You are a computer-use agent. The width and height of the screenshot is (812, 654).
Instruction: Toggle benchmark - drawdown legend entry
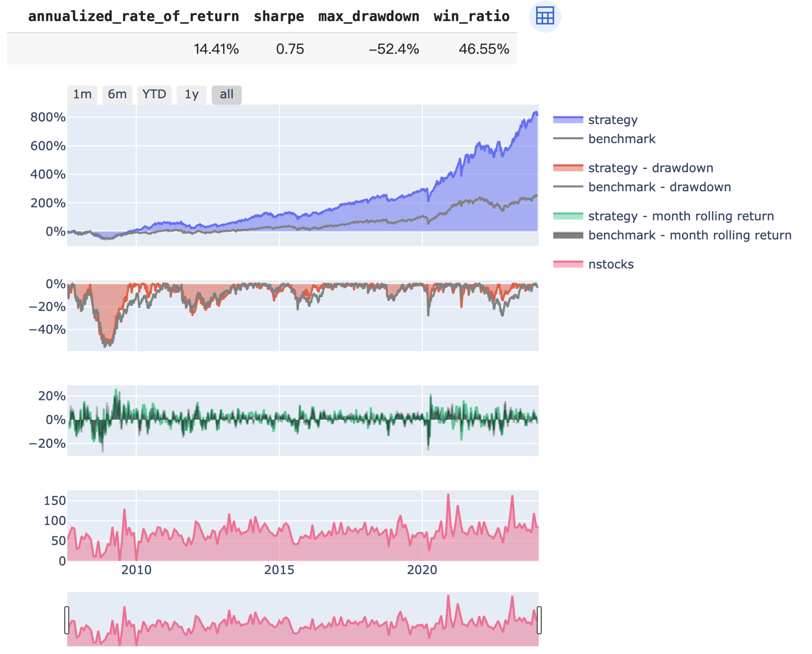coord(659,187)
